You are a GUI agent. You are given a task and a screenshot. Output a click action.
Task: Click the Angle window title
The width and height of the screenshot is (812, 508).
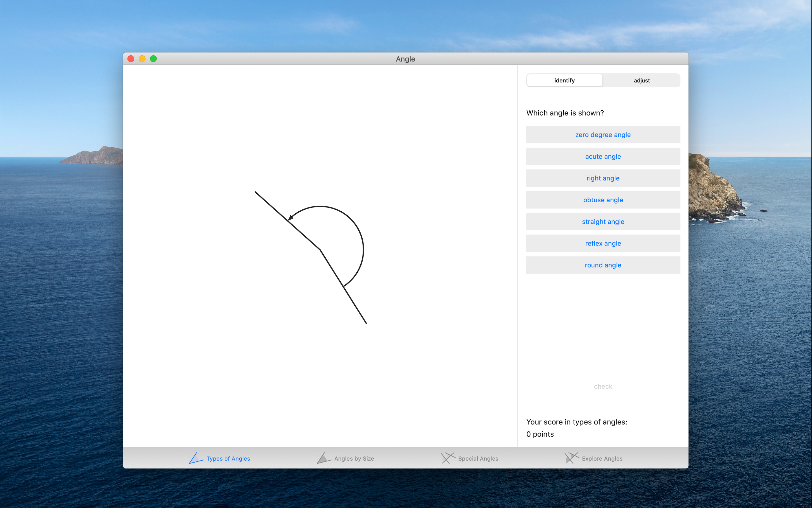pyautogui.click(x=405, y=59)
